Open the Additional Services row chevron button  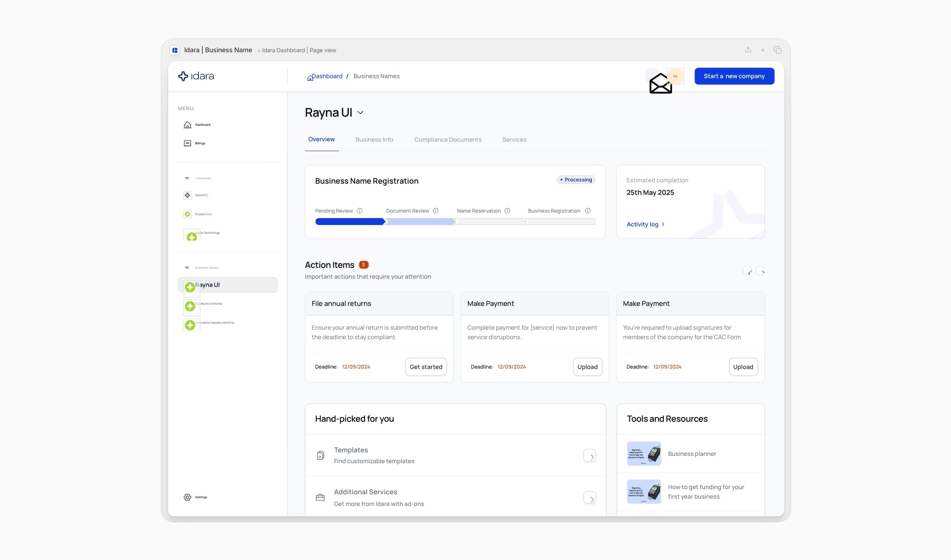pos(590,498)
